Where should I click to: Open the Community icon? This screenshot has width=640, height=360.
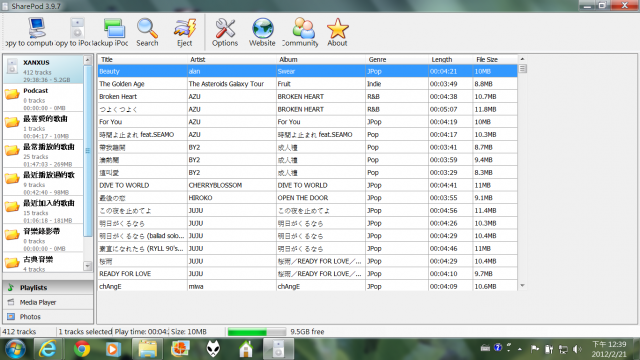point(300,32)
